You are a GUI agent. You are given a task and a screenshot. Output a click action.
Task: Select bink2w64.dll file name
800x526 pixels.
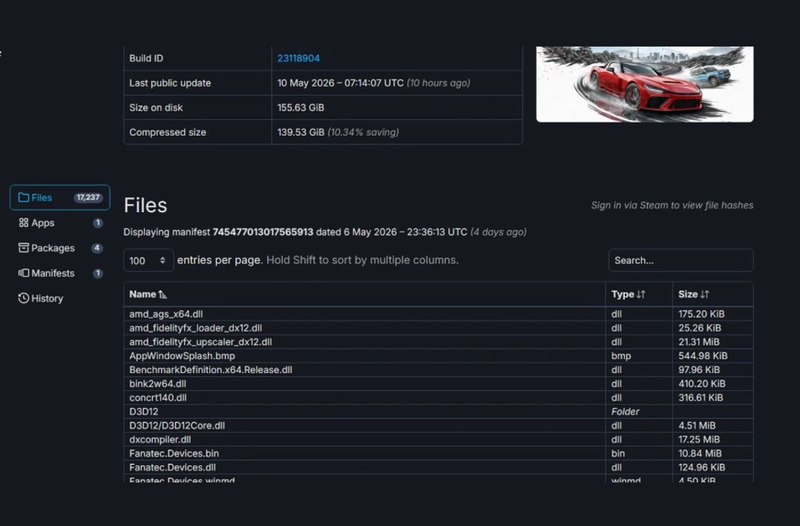pyautogui.click(x=158, y=384)
